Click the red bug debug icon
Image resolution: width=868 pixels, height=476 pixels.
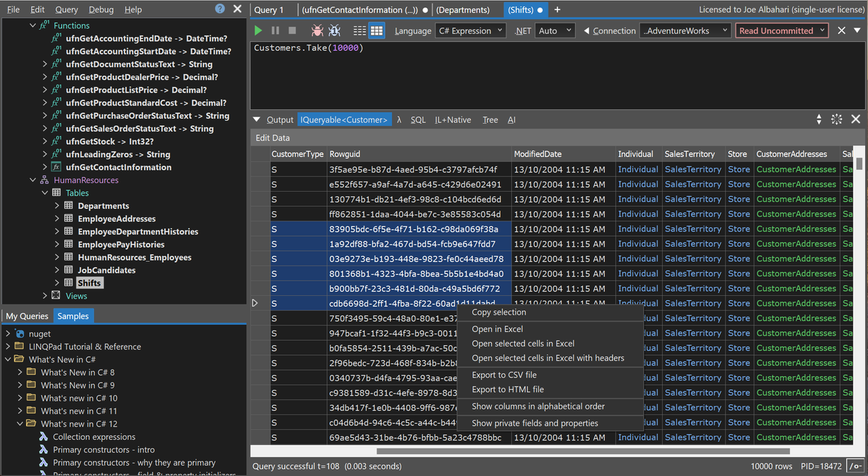(317, 30)
